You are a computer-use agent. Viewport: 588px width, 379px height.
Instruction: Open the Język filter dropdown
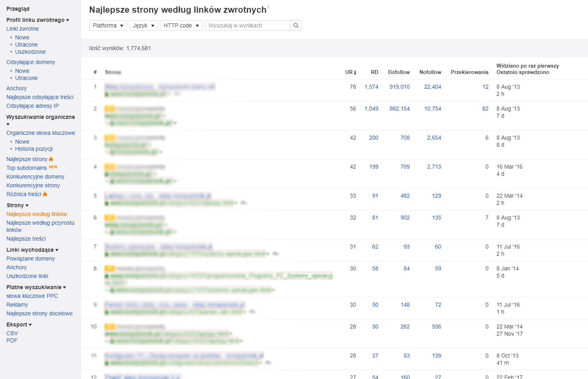[143, 25]
